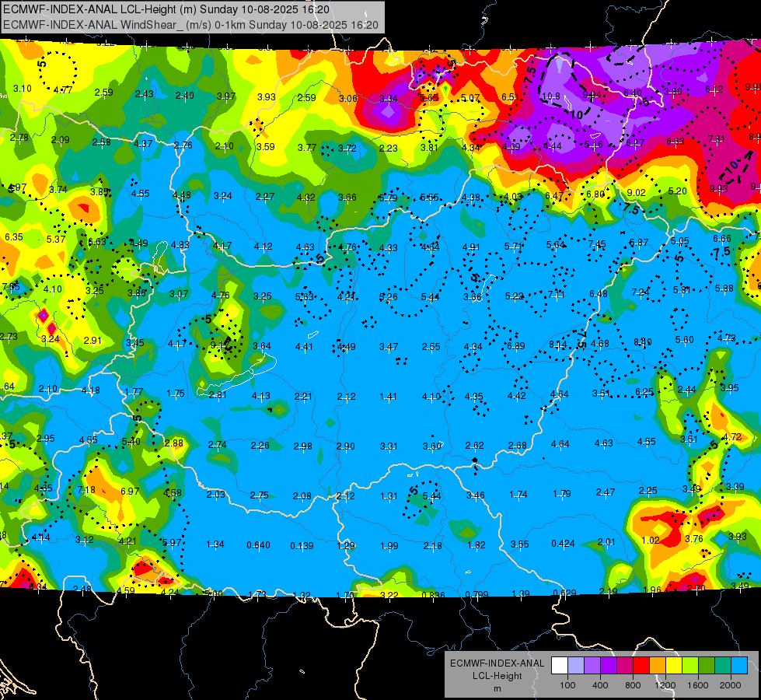This screenshot has width=761, height=700.
Task: Click the legend label '1200'
Action: pyautogui.click(x=665, y=685)
